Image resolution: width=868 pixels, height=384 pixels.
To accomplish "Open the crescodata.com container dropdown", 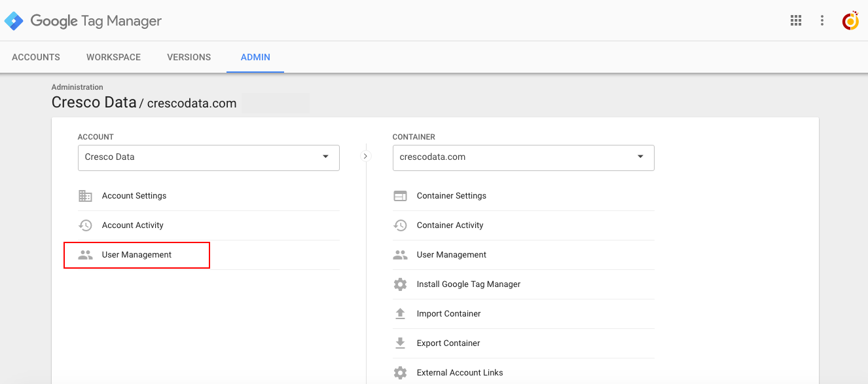I will click(524, 158).
